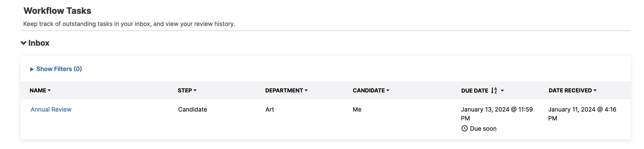Image resolution: width=644 pixels, height=149 pixels.
Task: Sort by the DEPARTMENT column header text
Action: pyautogui.click(x=284, y=91)
